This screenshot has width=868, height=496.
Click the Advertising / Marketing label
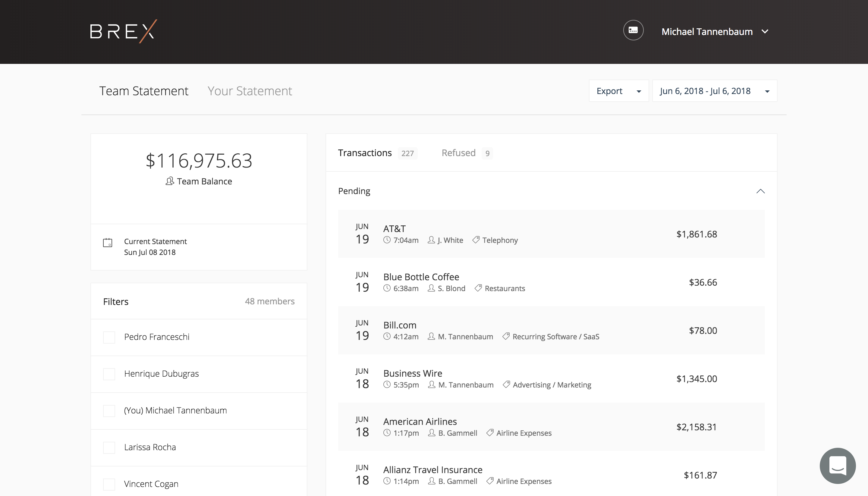point(552,385)
